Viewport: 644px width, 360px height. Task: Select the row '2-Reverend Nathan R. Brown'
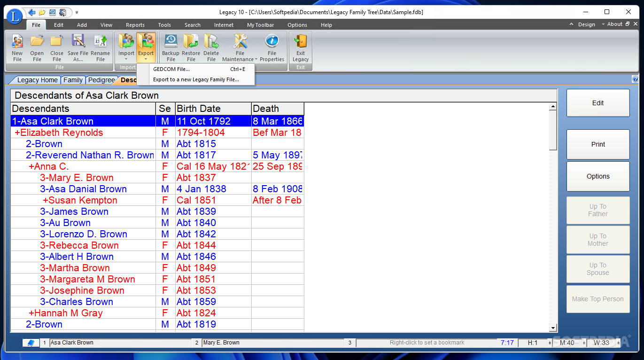tap(157, 155)
